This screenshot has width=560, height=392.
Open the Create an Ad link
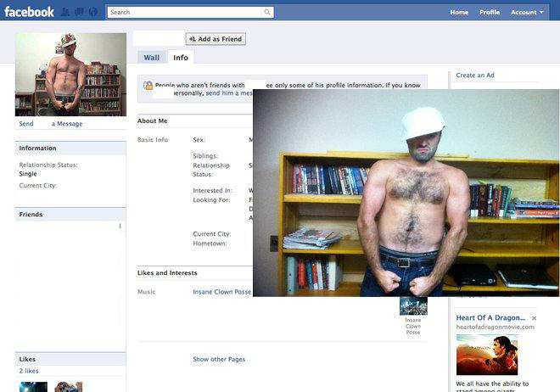coord(475,76)
